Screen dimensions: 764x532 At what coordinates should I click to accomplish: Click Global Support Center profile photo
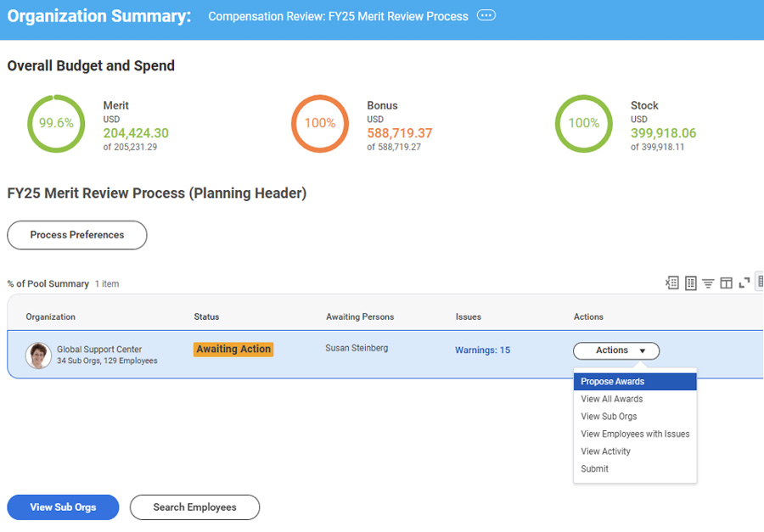point(38,355)
